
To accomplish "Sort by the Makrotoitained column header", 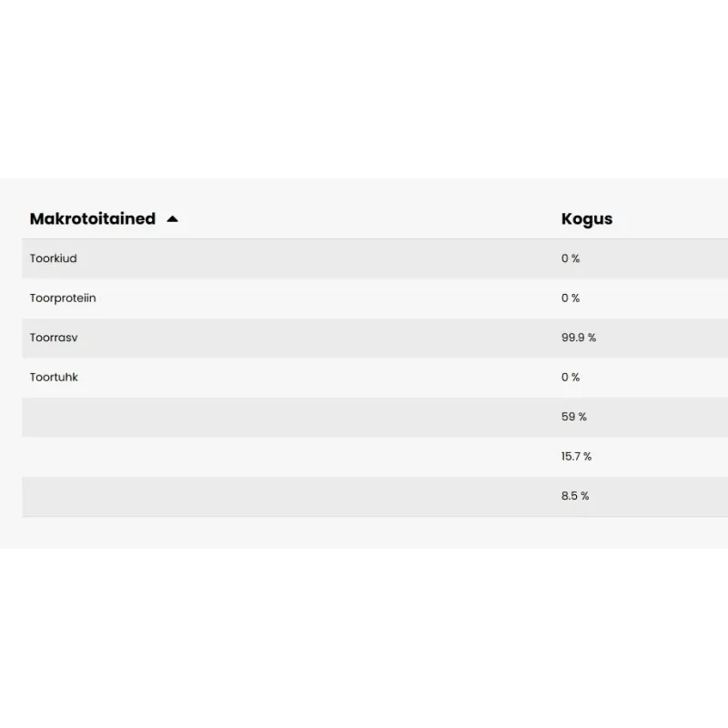I will (x=93, y=219).
